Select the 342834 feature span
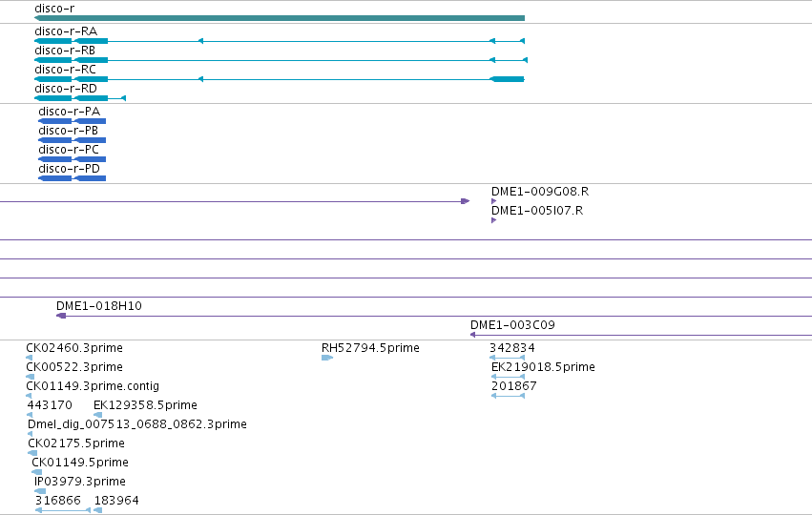812x515 pixels. [x=507, y=358]
